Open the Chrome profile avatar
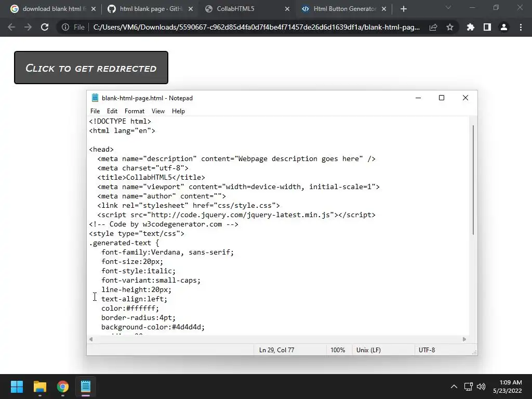The width and height of the screenshot is (532, 399). (x=504, y=27)
